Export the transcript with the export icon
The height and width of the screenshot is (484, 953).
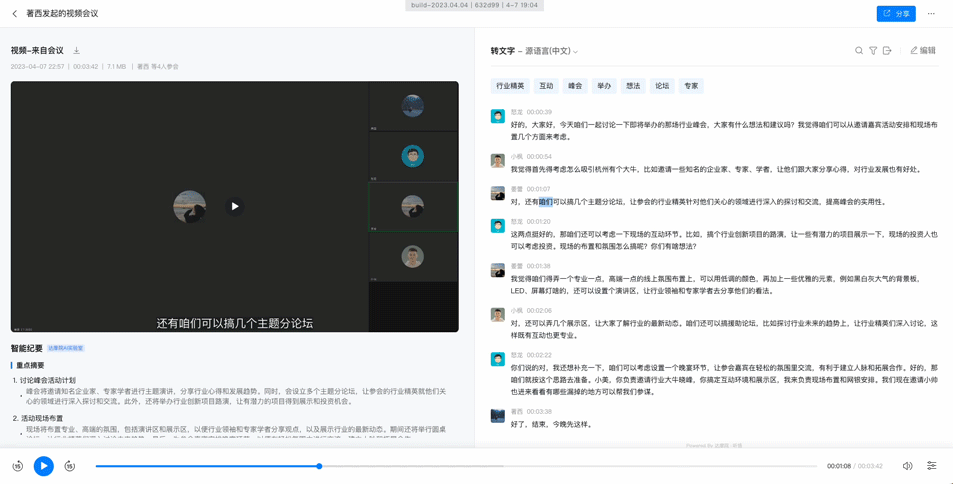(887, 51)
